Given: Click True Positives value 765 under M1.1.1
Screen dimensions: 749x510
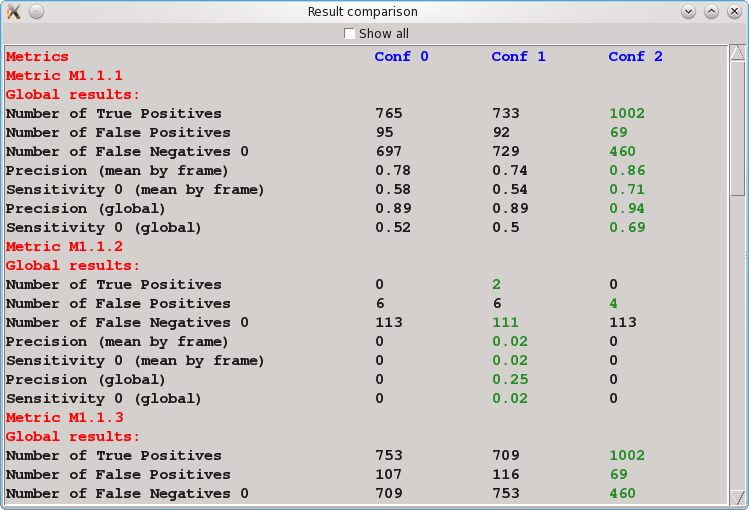Looking at the screenshot, I should (389, 113).
